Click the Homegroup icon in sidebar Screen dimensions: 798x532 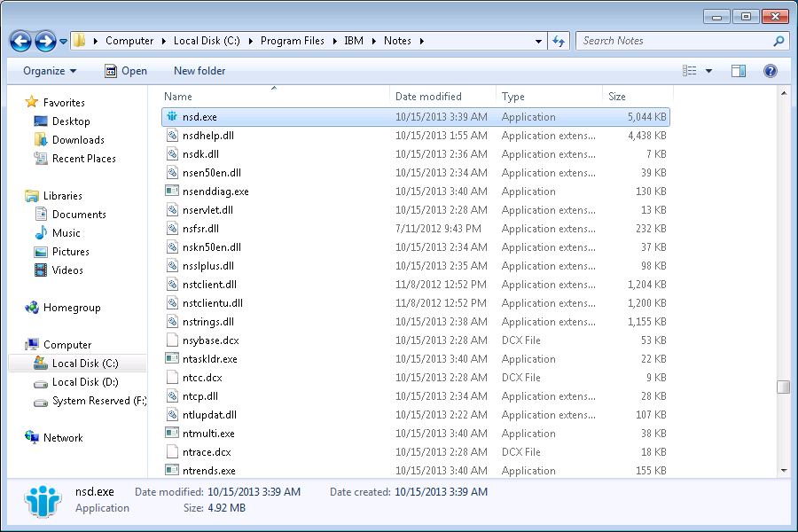tap(33, 308)
